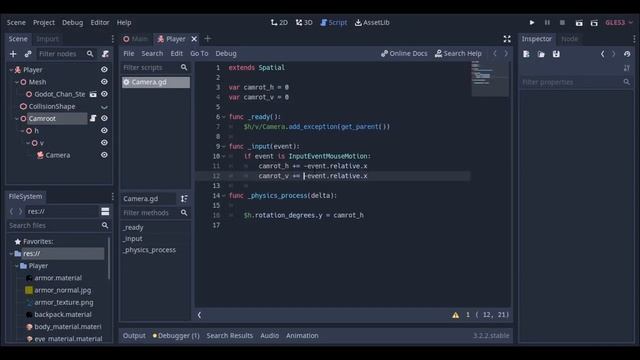The image size is (640, 360).
Task: Toggle visibility of the h node
Action: pyautogui.click(x=104, y=131)
